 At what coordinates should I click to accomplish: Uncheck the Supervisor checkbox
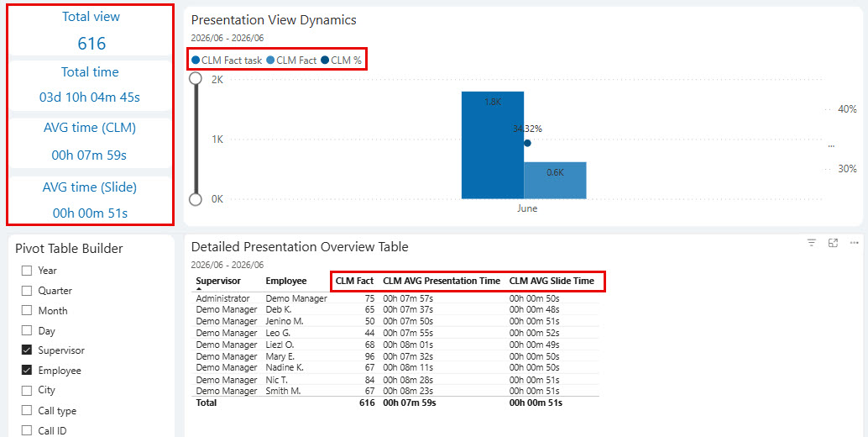27,350
